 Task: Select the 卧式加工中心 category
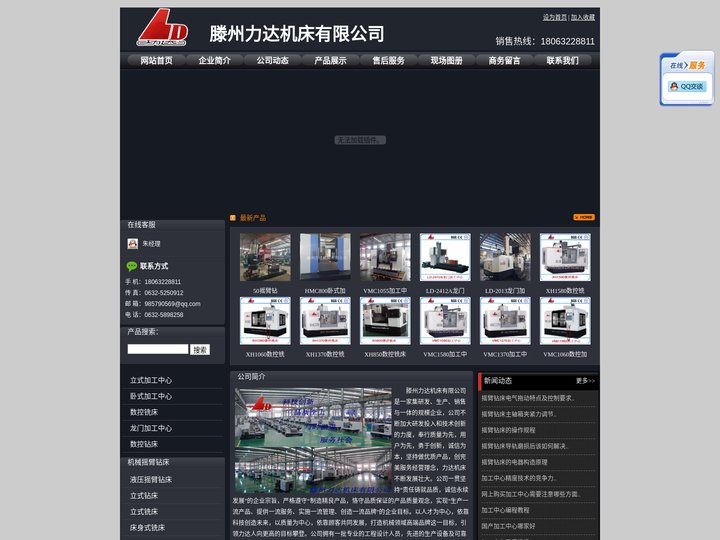click(151, 396)
